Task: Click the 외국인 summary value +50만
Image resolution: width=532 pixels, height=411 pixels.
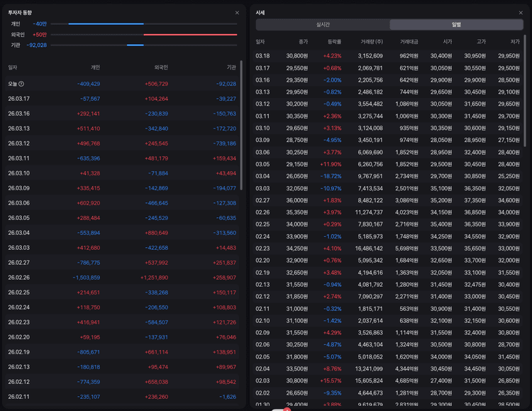Action: 40,35
